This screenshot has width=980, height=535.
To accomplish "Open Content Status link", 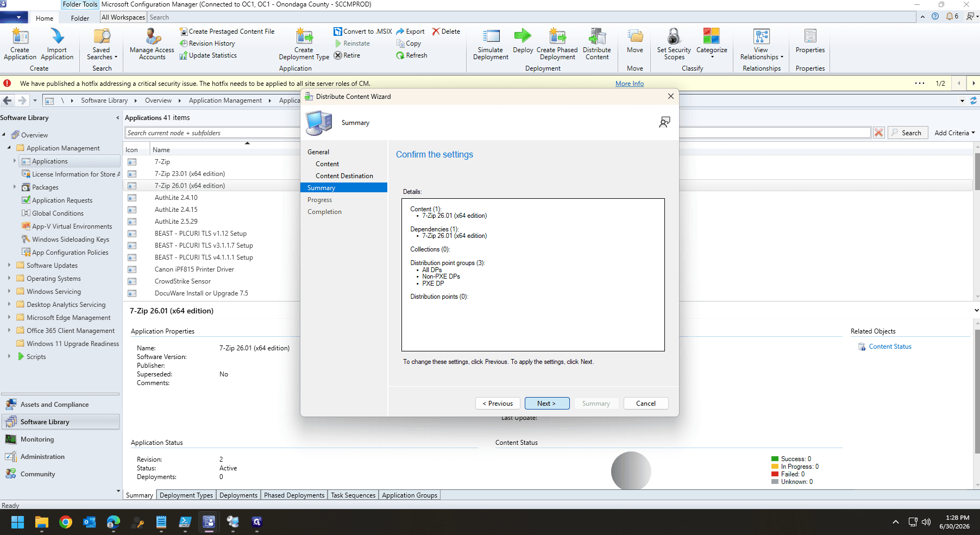I will pos(890,347).
